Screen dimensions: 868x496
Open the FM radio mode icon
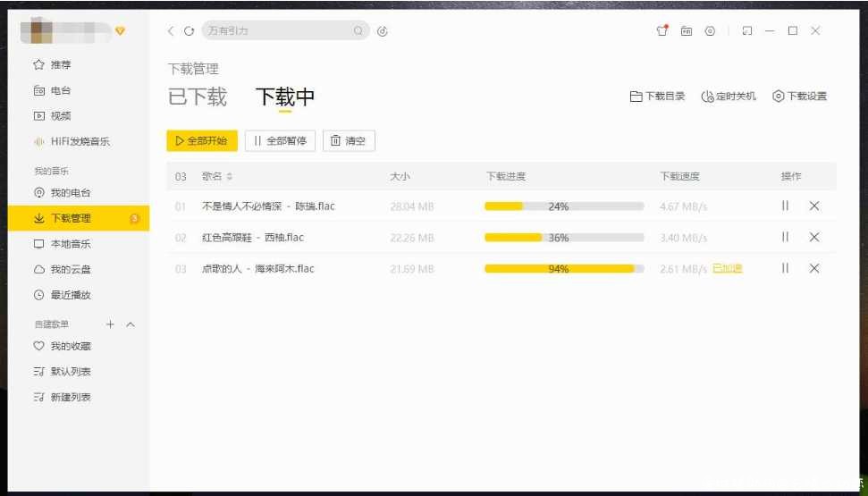click(687, 31)
